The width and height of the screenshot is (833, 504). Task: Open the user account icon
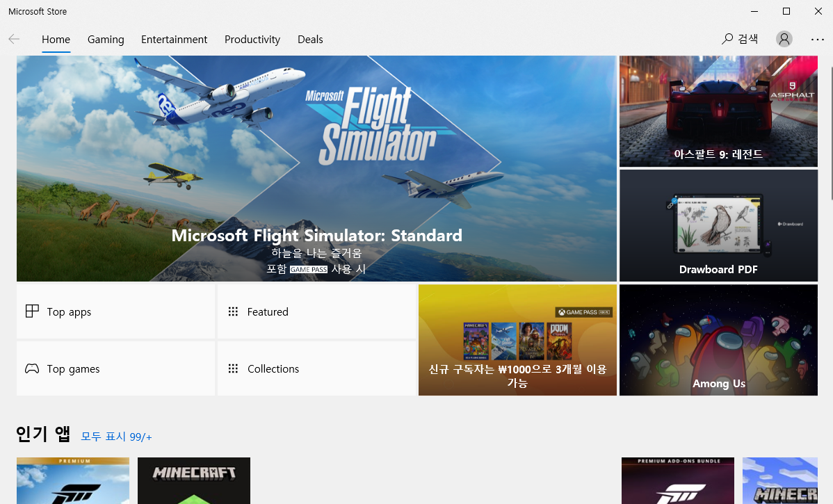784,39
